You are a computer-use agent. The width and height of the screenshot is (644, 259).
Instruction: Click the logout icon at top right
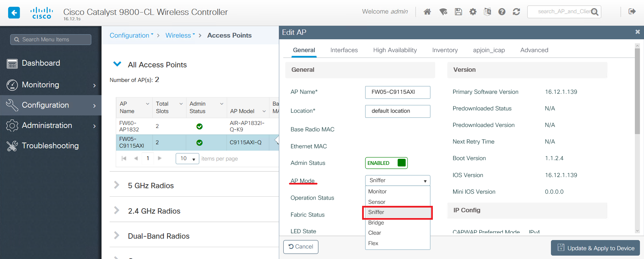tap(632, 12)
